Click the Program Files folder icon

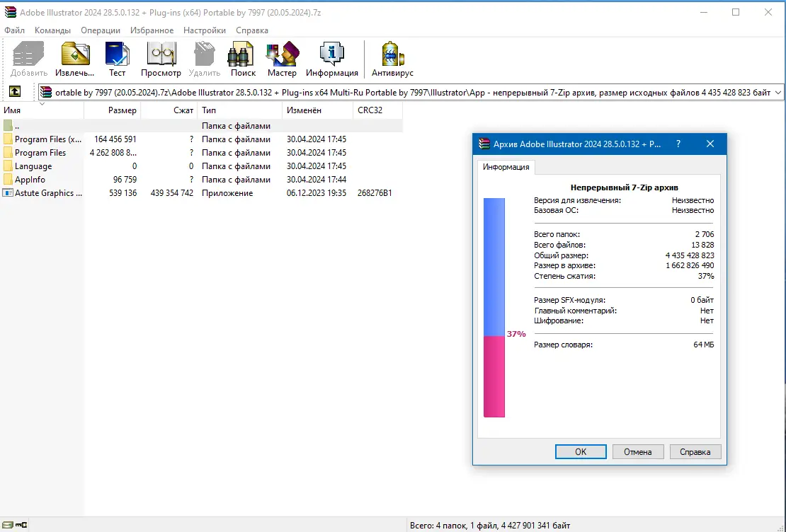[x=8, y=152]
